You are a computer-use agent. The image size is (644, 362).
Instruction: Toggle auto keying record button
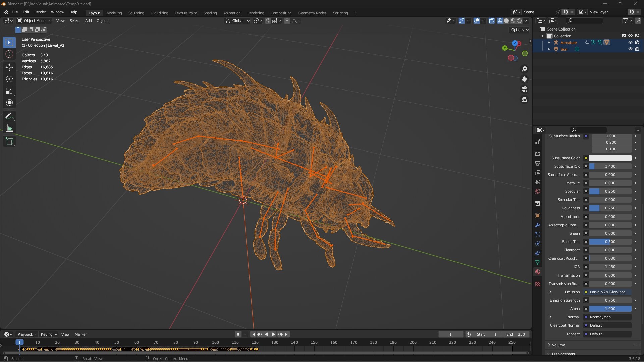point(238,334)
